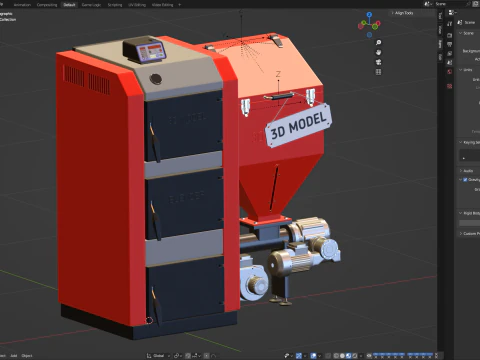480x360 pixels.
Task: Click the button under Rigid Body World
Action: [x=469, y=223]
